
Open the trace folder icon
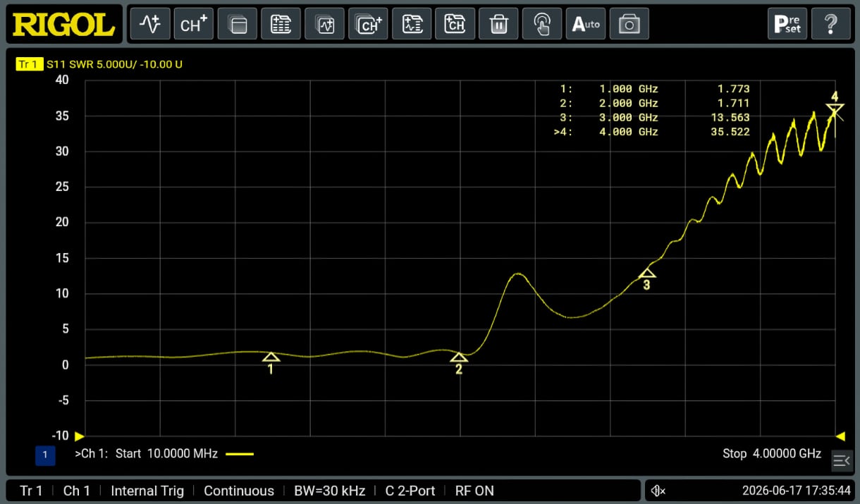click(412, 25)
